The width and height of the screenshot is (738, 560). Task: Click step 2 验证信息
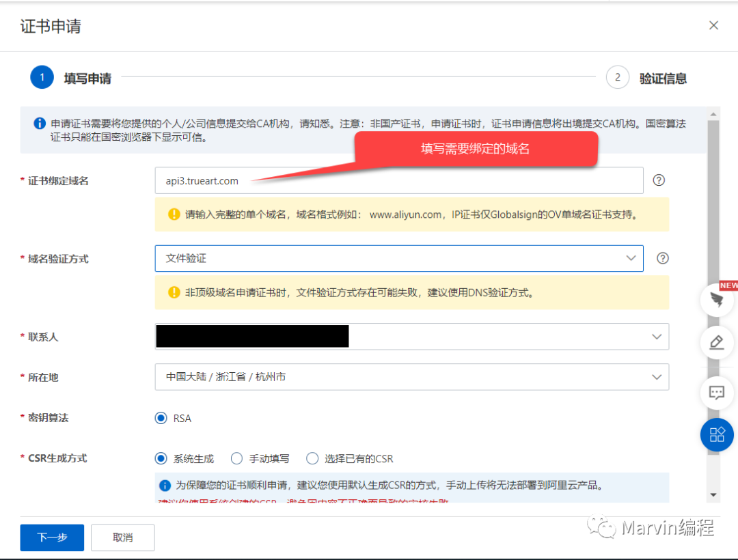coord(646,78)
